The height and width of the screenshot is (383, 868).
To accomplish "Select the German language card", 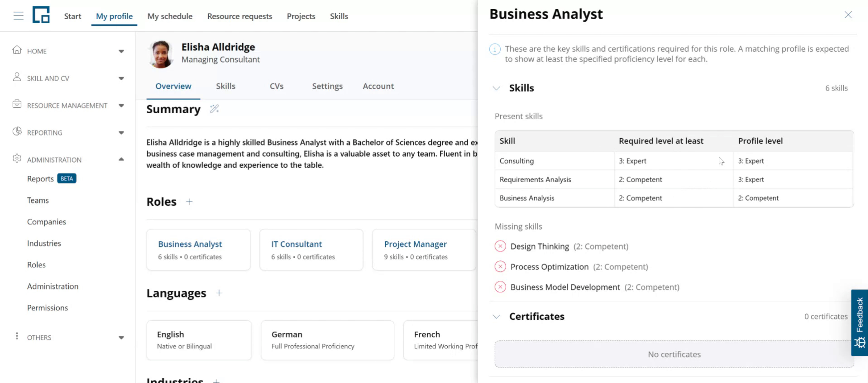I will (x=327, y=340).
